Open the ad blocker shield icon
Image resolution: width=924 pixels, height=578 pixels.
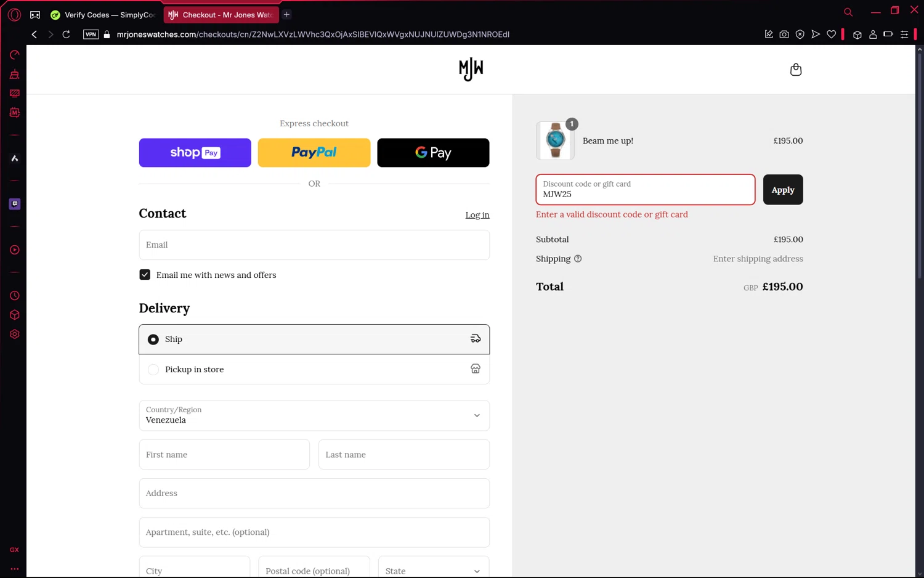pos(800,35)
